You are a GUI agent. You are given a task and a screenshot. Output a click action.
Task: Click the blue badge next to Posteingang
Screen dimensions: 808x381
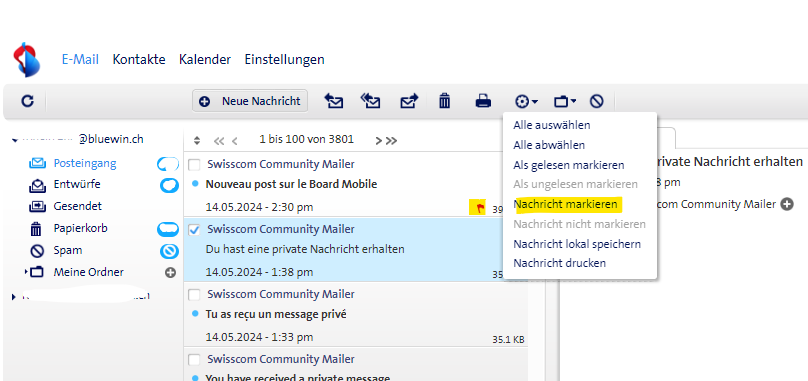click(168, 164)
